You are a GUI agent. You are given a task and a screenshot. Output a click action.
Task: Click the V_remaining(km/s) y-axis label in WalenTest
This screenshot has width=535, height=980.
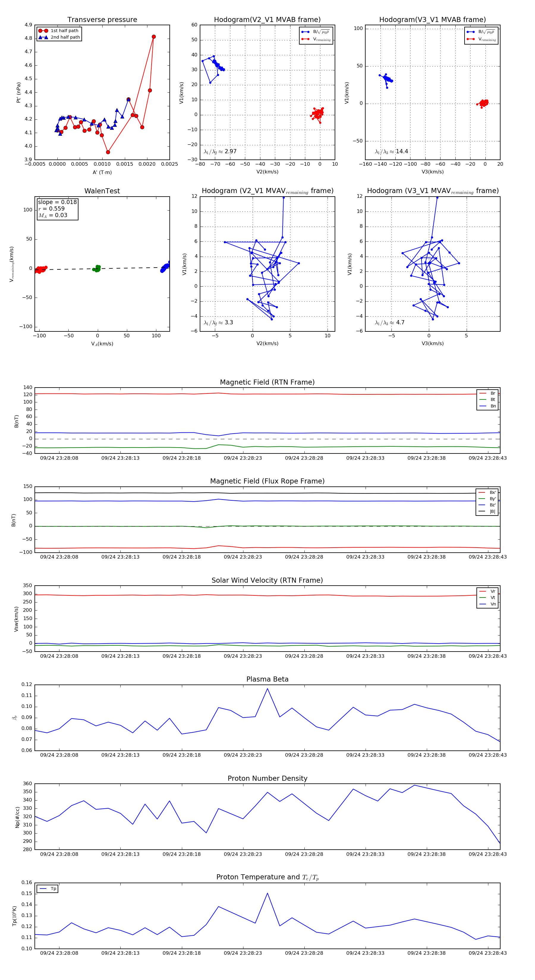pyautogui.click(x=12, y=264)
